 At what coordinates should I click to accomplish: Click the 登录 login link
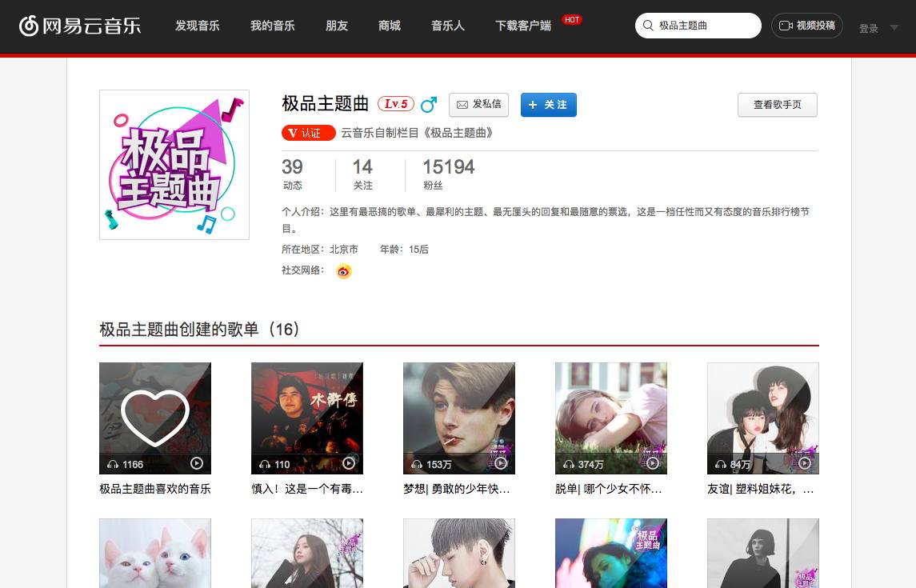(869, 28)
